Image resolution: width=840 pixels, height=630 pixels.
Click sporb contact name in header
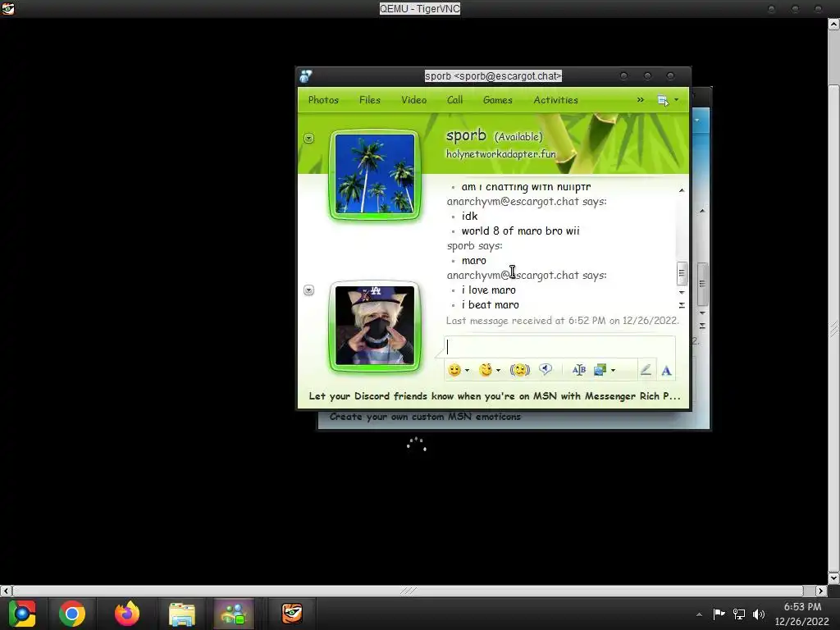click(466, 135)
